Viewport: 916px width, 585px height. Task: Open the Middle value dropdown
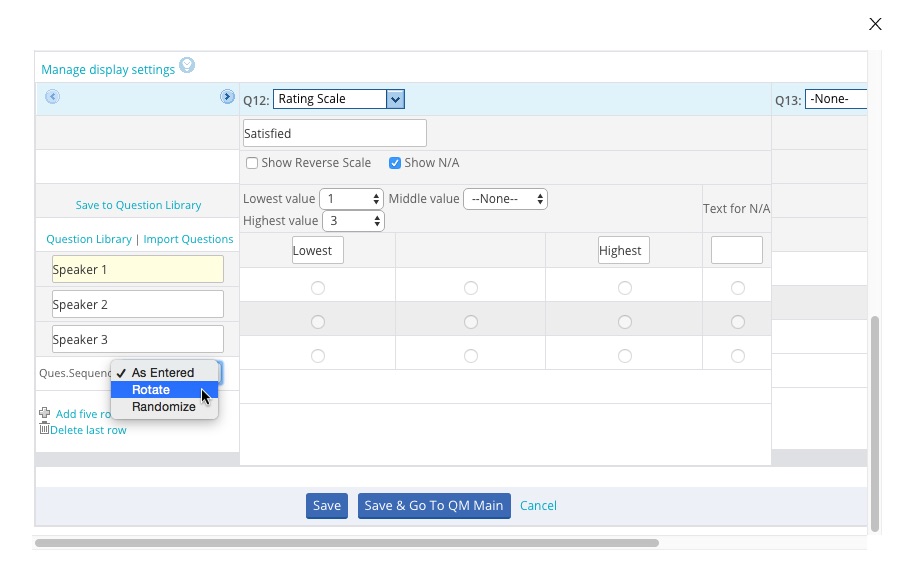click(x=505, y=199)
